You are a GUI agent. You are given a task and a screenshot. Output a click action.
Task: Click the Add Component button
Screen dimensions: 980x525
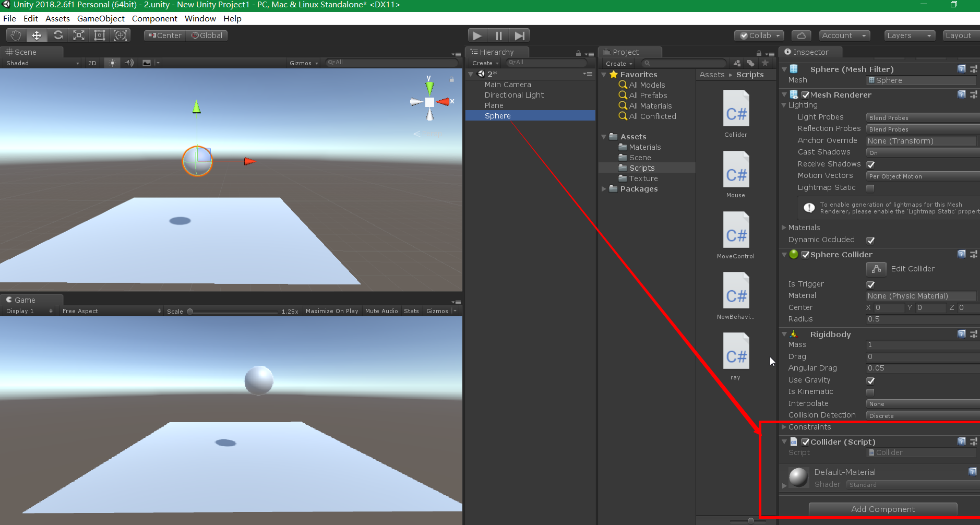pyautogui.click(x=882, y=509)
